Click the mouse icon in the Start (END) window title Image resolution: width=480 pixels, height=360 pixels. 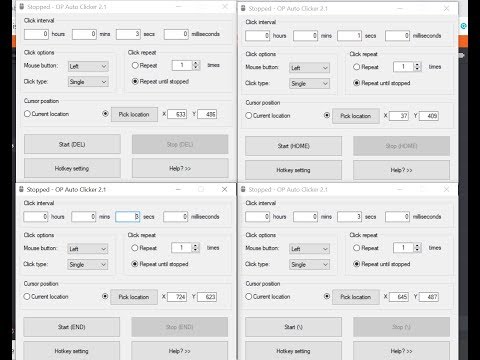coord(21,189)
